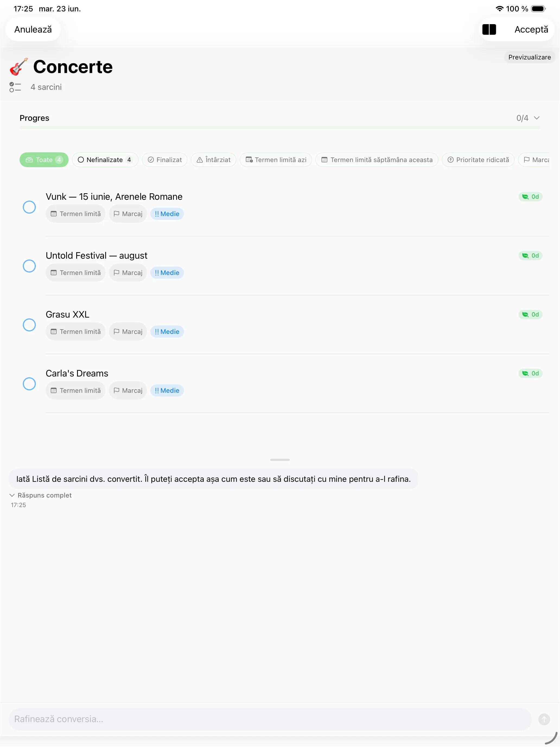560x747 pixels.
Task: Expand the Progres 0/4 chevron
Action: pyautogui.click(x=536, y=118)
